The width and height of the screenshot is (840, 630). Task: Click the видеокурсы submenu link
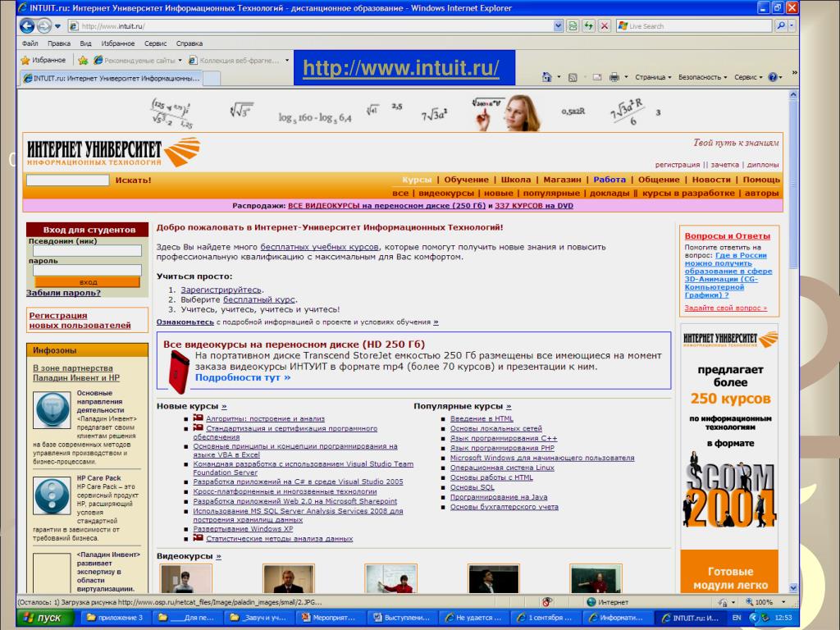446,193
